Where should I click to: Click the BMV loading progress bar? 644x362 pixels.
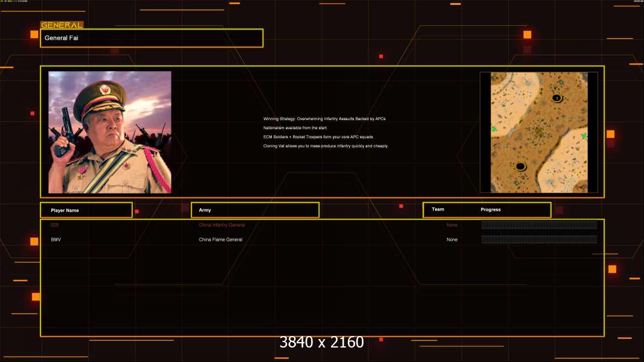[x=539, y=240]
